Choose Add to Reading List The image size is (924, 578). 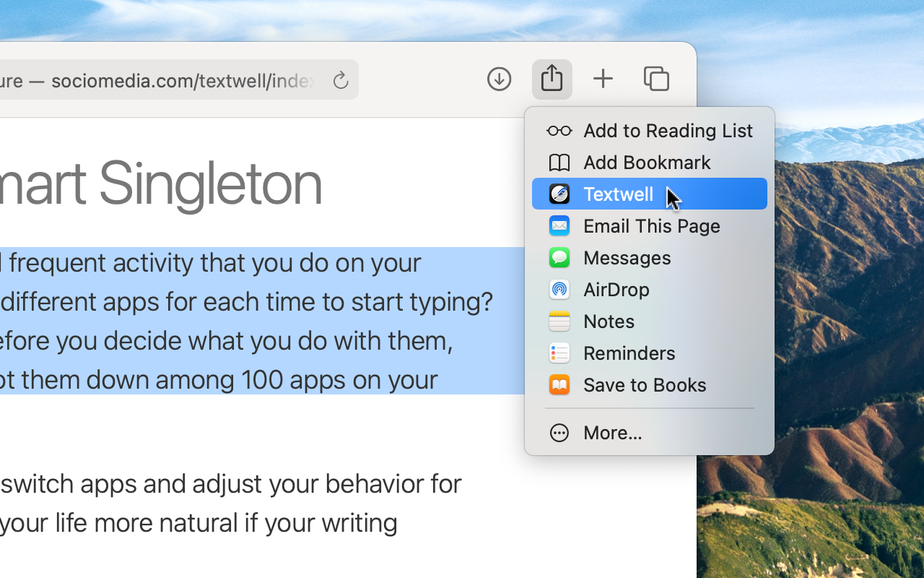point(650,131)
